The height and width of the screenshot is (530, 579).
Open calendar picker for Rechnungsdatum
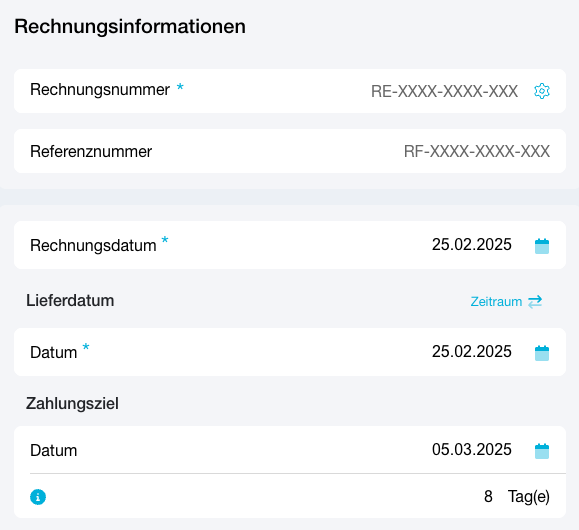pyautogui.click(x=542, y=246)
